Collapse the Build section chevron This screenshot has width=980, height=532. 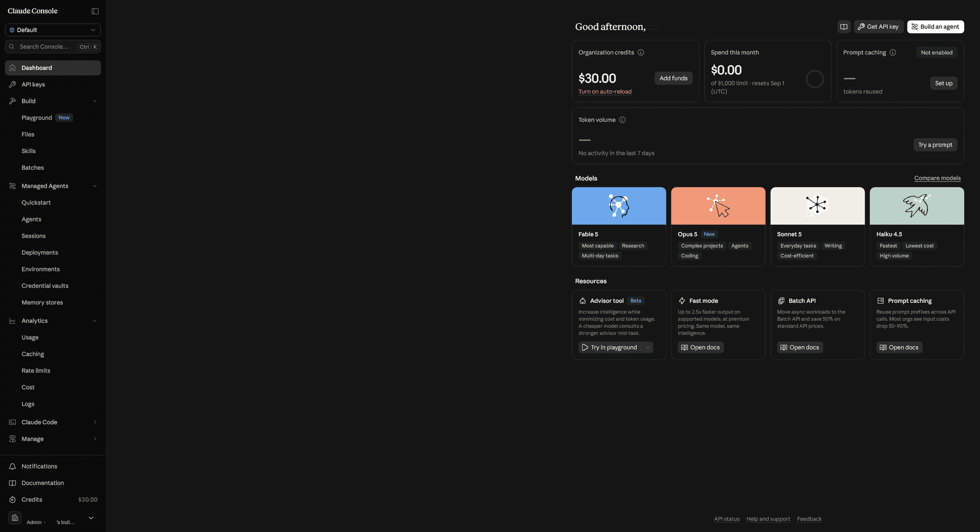click(95, 101)
